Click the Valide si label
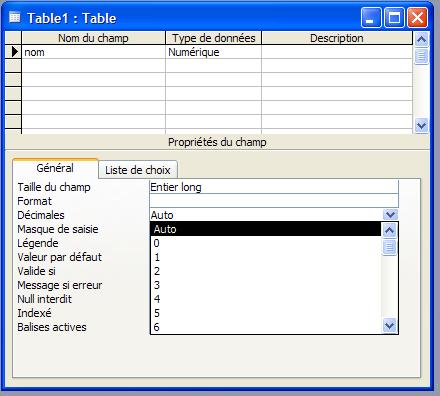Image resolution: width=440 pixels, height=396 pixels. 36,271
